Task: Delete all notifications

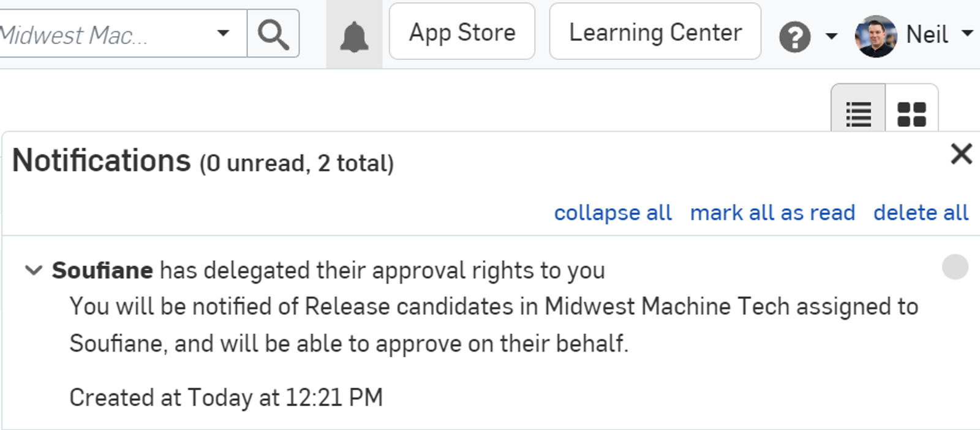Action: (x=921, y=213)
